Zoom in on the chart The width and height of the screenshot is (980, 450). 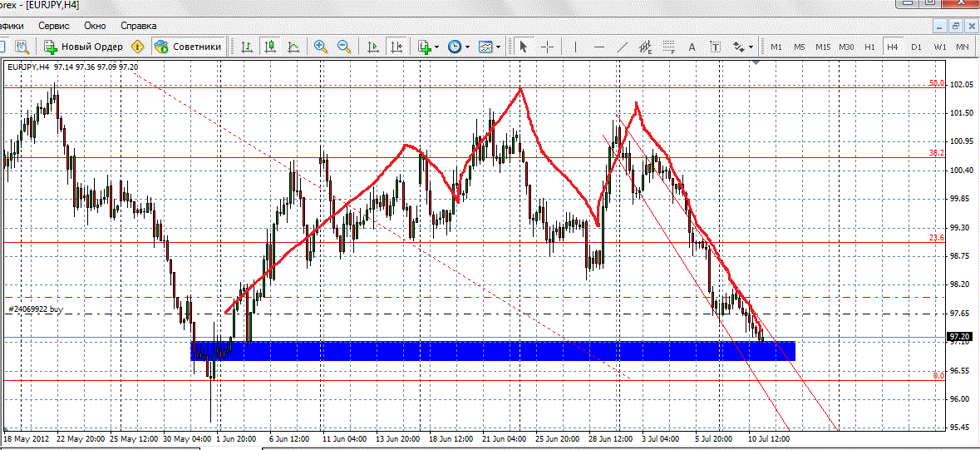pos(321,47)
